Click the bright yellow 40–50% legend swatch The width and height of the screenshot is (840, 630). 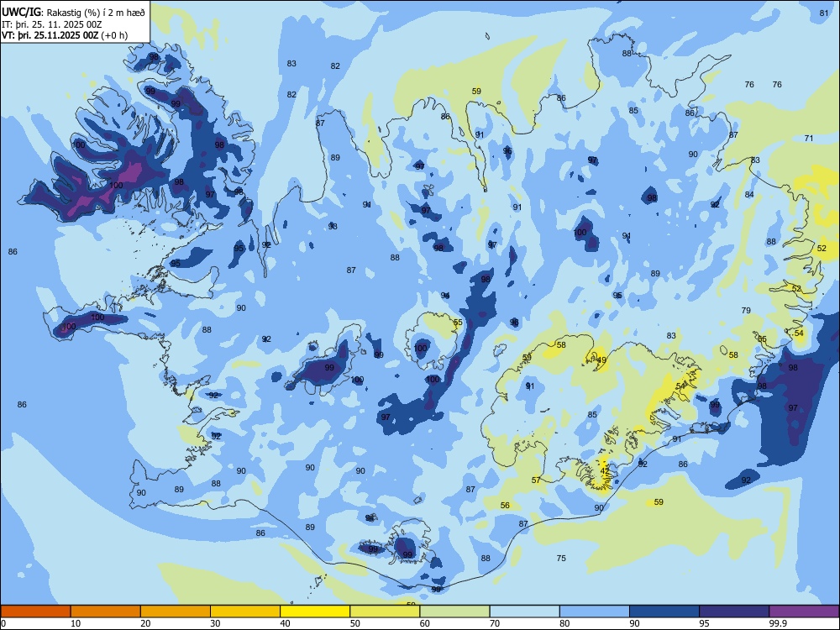tap(315, 612)
